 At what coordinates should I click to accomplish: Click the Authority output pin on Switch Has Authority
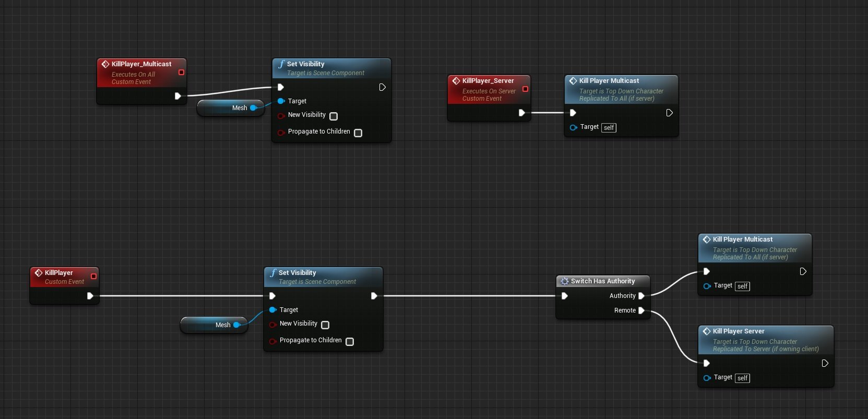[641, 296]
